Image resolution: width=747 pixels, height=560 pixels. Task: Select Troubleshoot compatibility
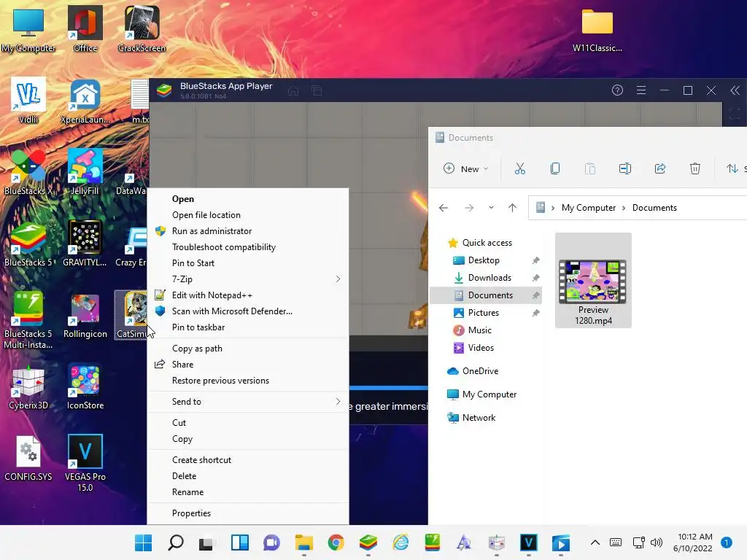248,247
